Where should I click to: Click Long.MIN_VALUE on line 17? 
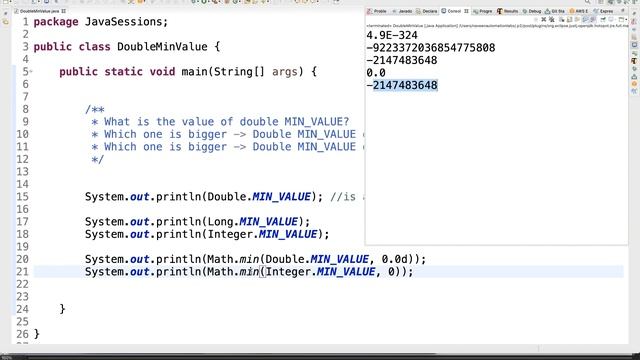tap(253, 222)
